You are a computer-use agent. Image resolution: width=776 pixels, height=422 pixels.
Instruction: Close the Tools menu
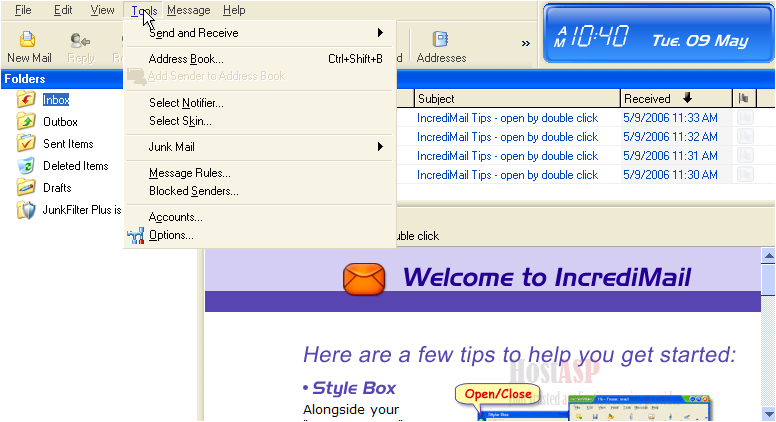click(144, 10)
